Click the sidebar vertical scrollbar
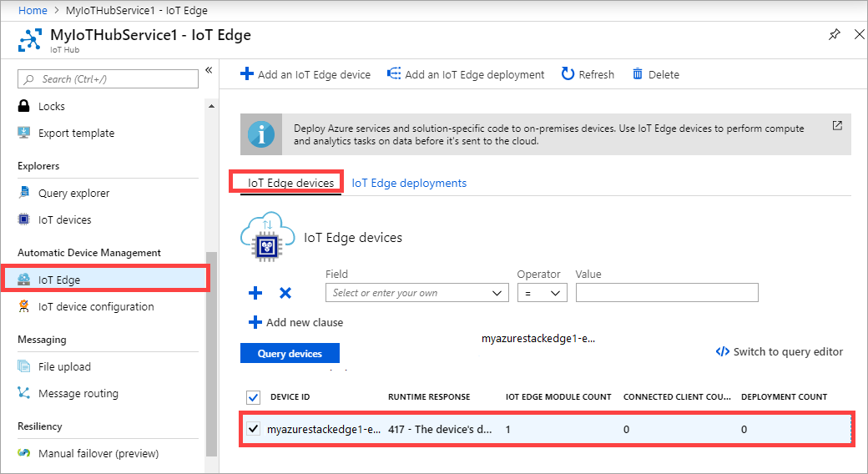 (212, 350)
